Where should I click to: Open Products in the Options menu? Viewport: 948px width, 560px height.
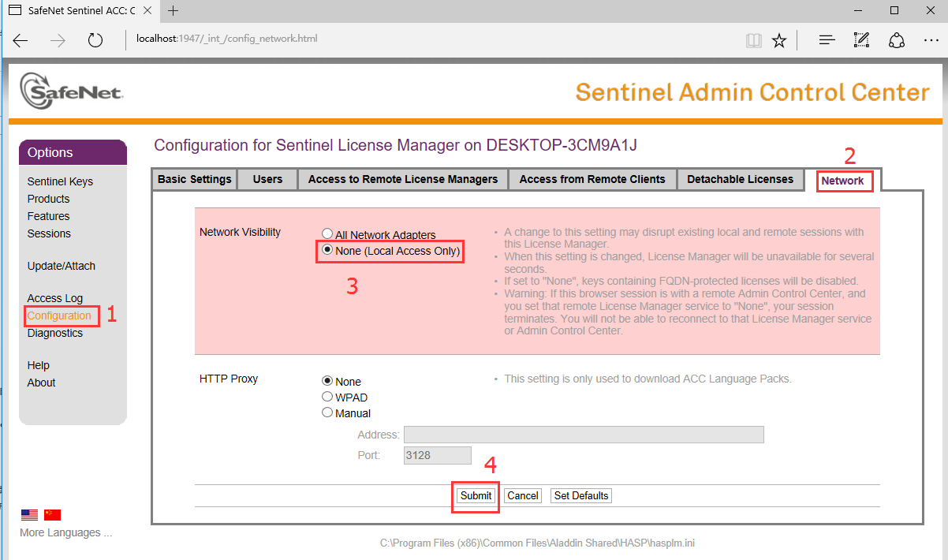(x=48, y=199)
